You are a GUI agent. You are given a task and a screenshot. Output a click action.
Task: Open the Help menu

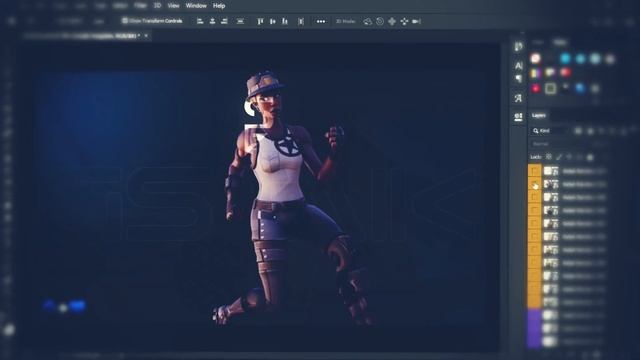tap(219, 6)
